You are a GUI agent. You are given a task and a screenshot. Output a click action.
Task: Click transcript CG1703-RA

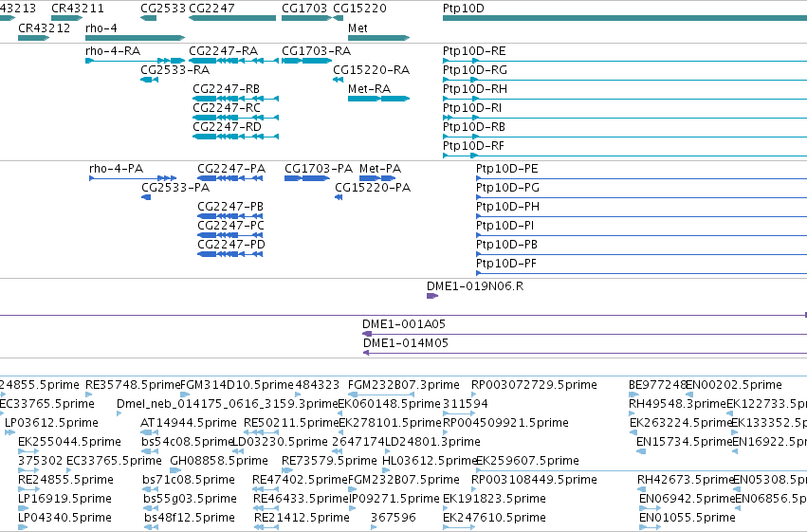tap(316, 51)
